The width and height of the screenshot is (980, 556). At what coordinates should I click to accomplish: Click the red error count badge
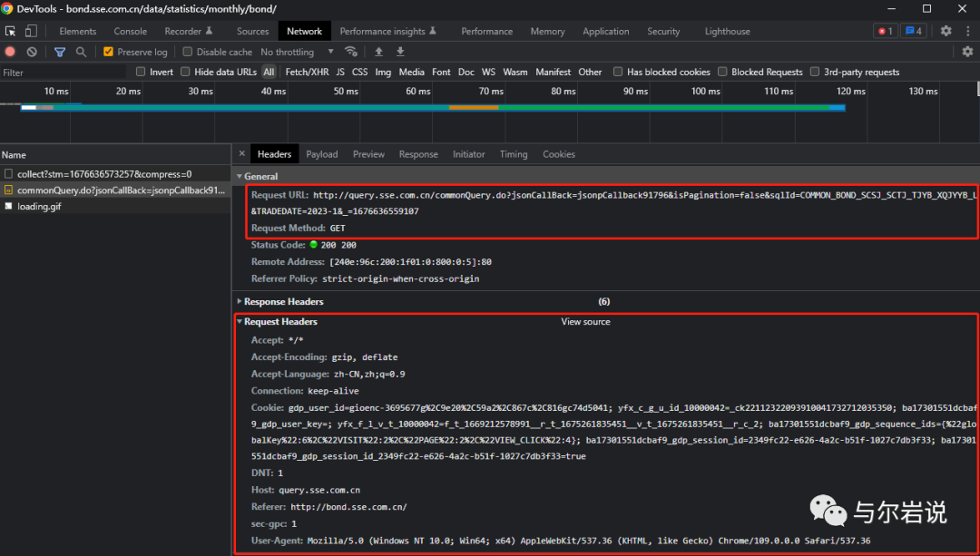(885, 31)
